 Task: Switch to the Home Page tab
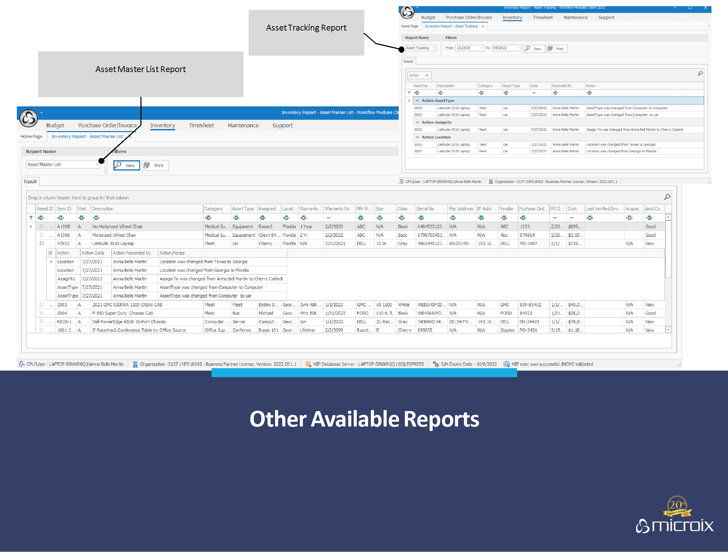pos(32,136)
